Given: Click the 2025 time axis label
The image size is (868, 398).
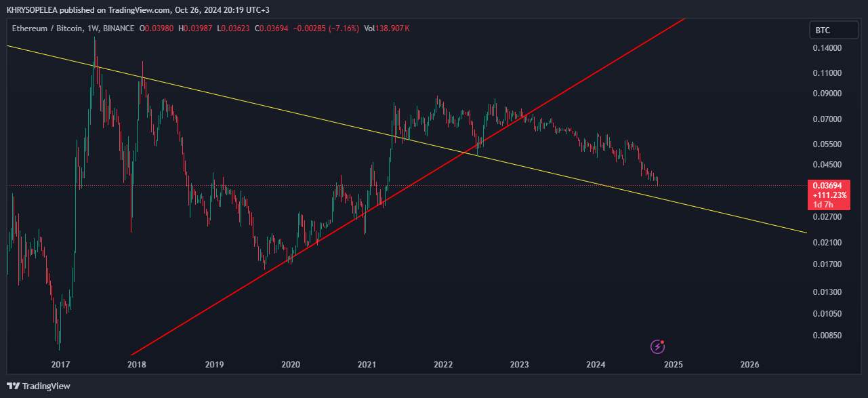Looking at the screenshot, I should (673, 365).
